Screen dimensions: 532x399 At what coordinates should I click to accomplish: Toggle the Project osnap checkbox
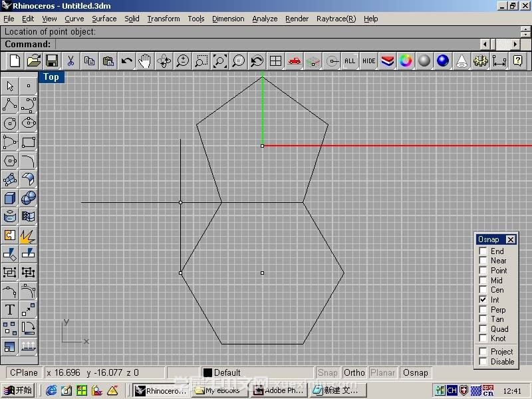point(483,352)
